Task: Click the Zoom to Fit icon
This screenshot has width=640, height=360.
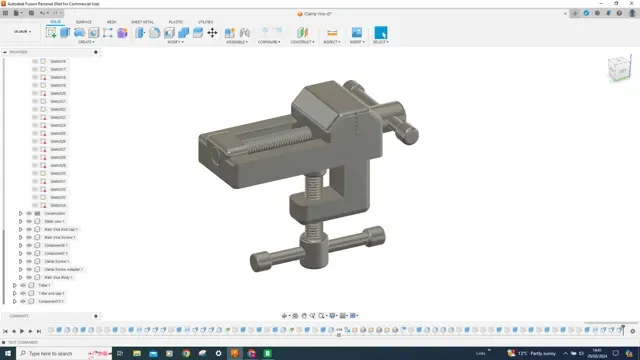Action: tap(321, 316)
